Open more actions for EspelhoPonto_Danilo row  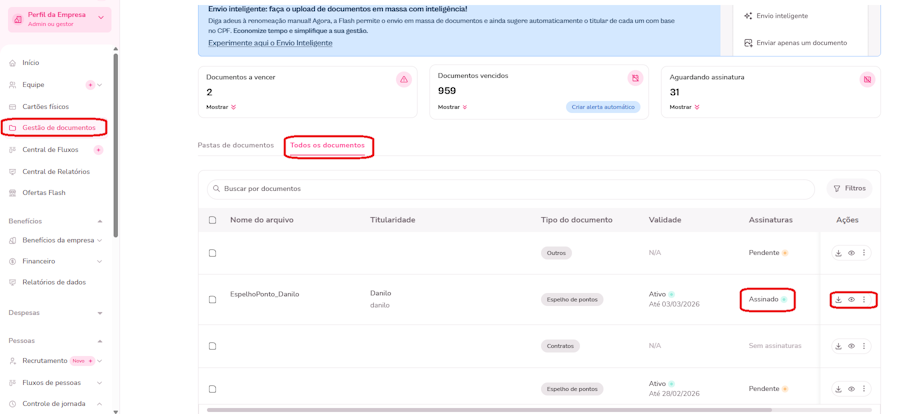coord(864,300)
